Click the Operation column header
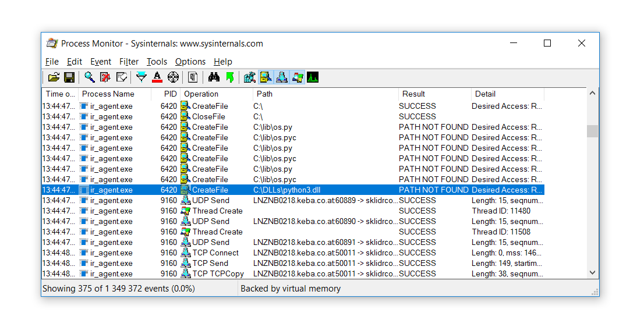Viewport: 644px width, 334px height. [x=201, y=94]
